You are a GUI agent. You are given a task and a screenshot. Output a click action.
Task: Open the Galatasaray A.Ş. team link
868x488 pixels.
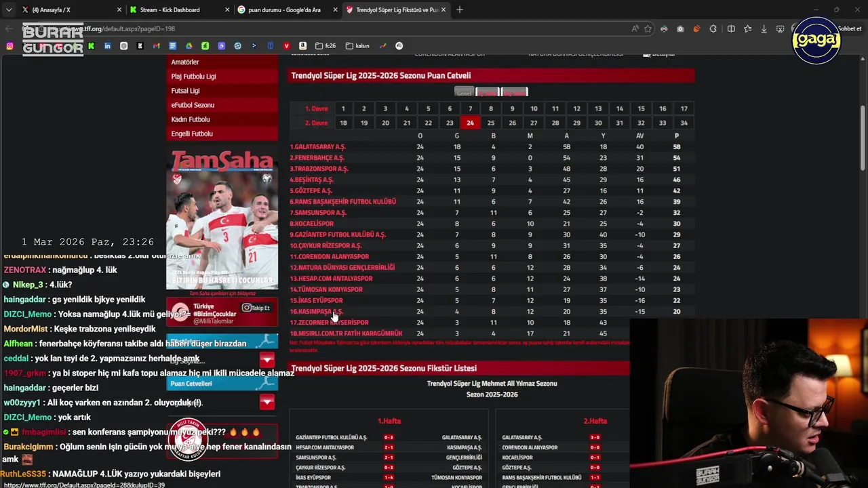click(317, 147)
